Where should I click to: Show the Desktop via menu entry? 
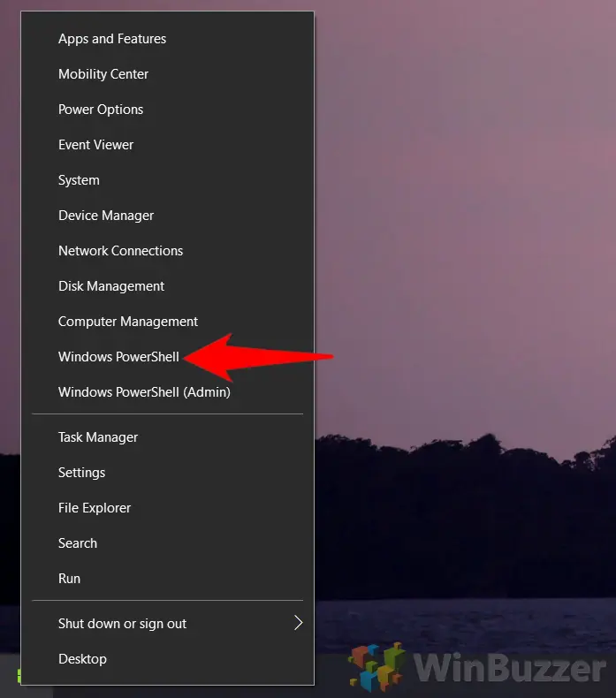167,659
